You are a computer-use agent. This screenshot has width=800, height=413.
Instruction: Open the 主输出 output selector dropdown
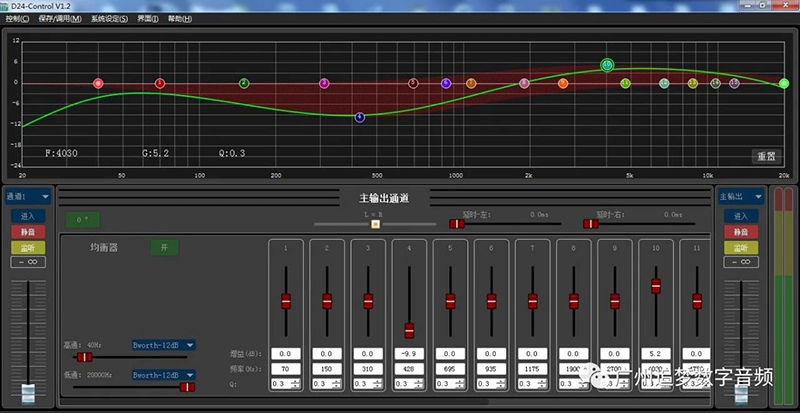(740, 197)
